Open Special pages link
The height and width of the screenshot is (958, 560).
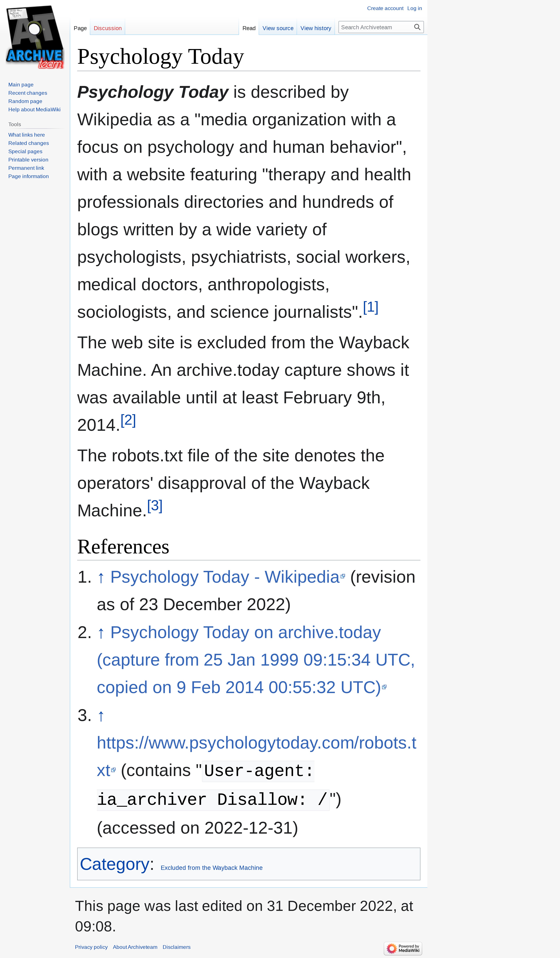click(25, 152)
